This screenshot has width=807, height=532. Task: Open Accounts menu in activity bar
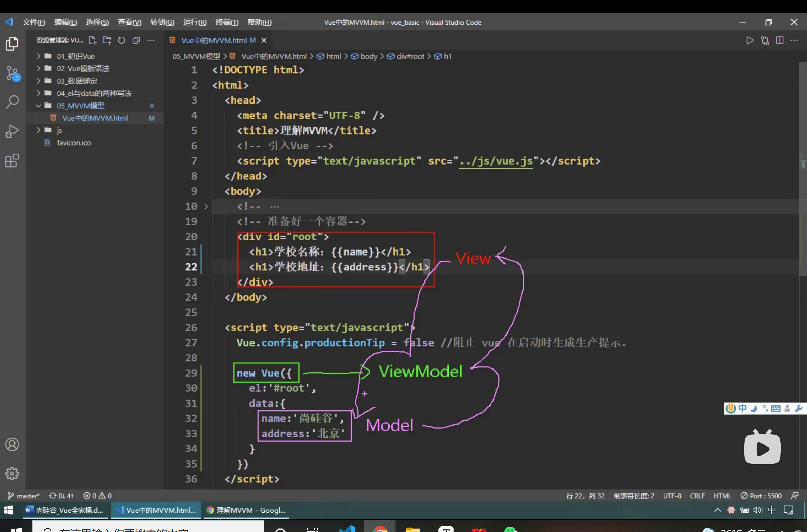(12, 444)
